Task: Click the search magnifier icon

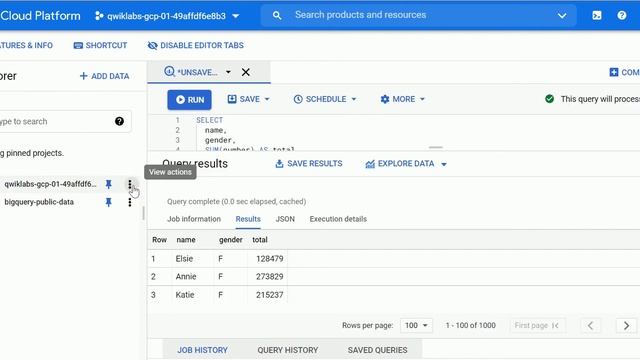Action: 277,16
